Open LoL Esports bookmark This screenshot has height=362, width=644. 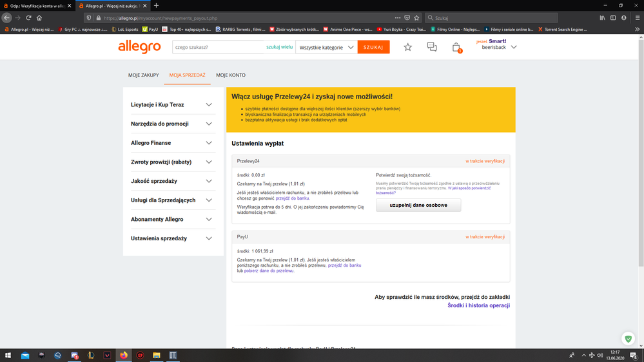(125, 29)
